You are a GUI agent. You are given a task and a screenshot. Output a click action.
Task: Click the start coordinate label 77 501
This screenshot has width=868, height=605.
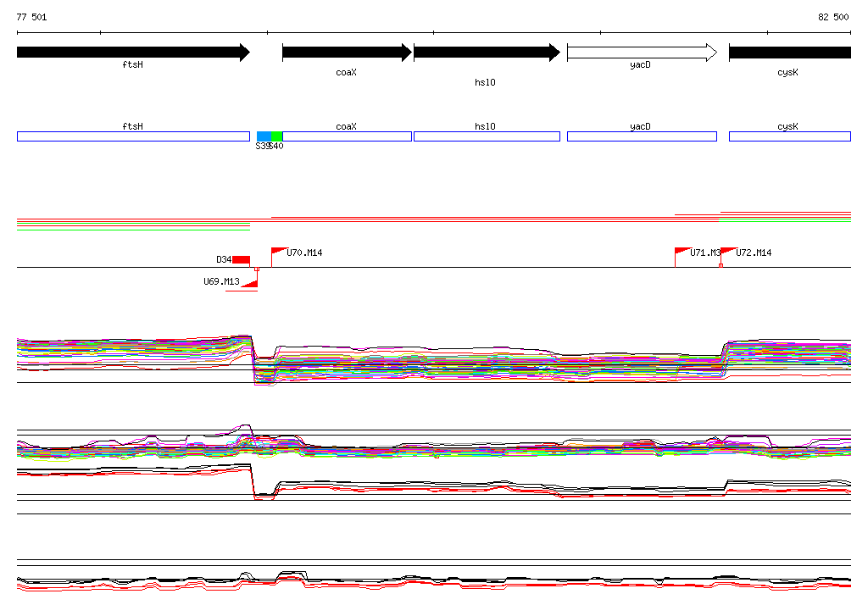coord(31,17)
